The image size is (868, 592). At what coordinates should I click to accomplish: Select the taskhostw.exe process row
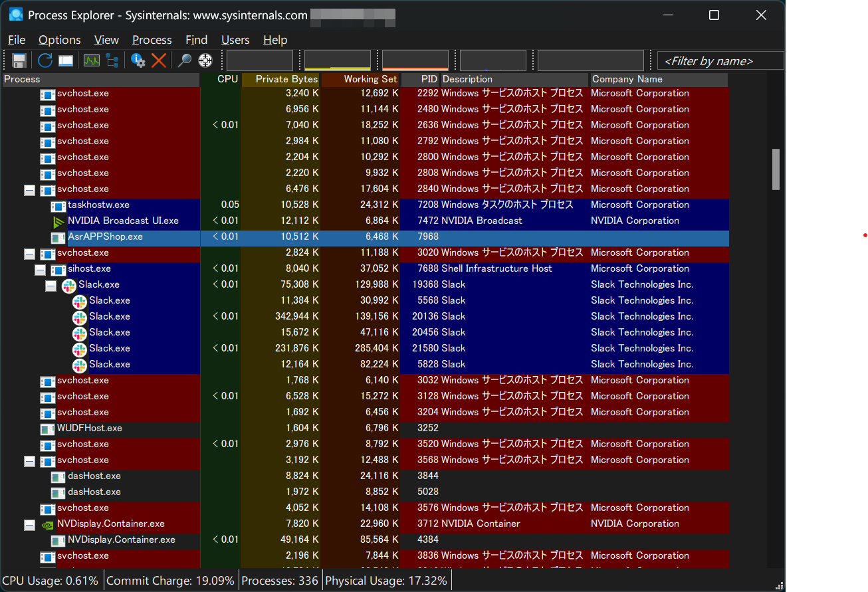366,206
